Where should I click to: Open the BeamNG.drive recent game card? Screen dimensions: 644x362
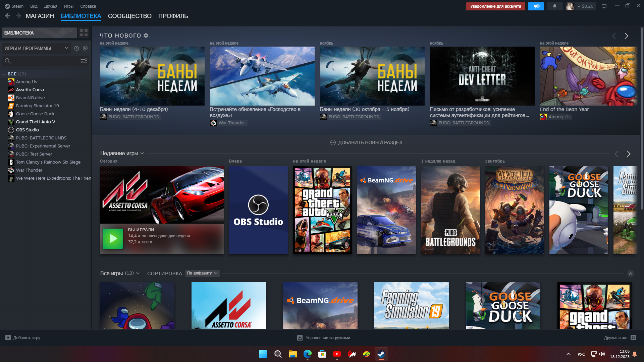(386, 210)
